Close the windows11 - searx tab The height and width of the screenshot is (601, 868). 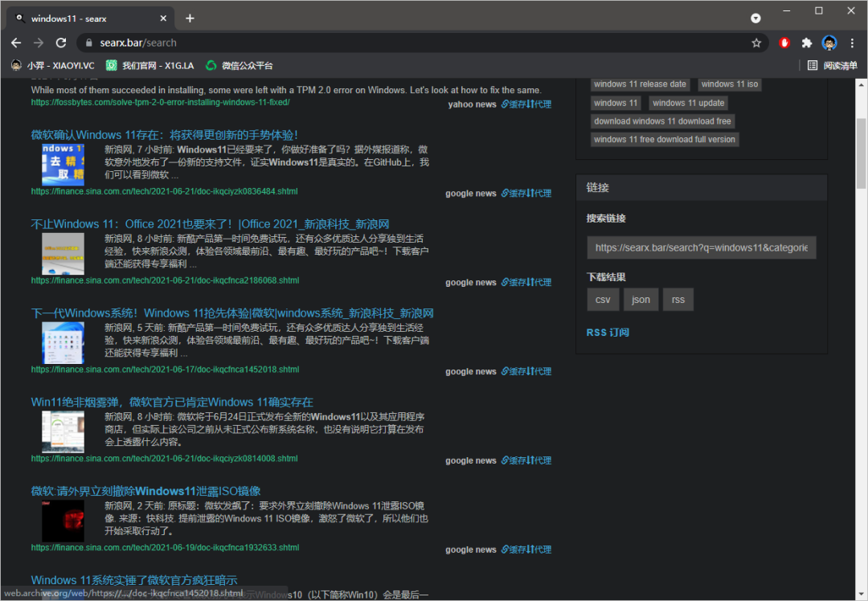pyautogui.click(x=163, y=18)
